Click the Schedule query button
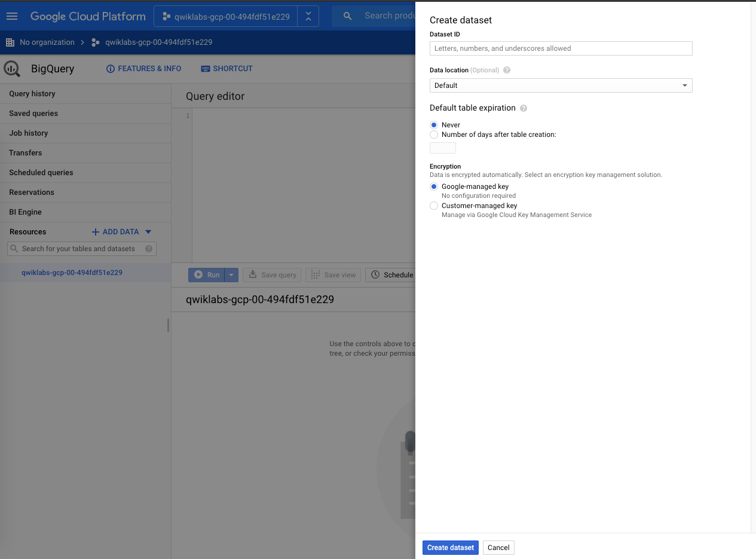 (x=391, y=275)
